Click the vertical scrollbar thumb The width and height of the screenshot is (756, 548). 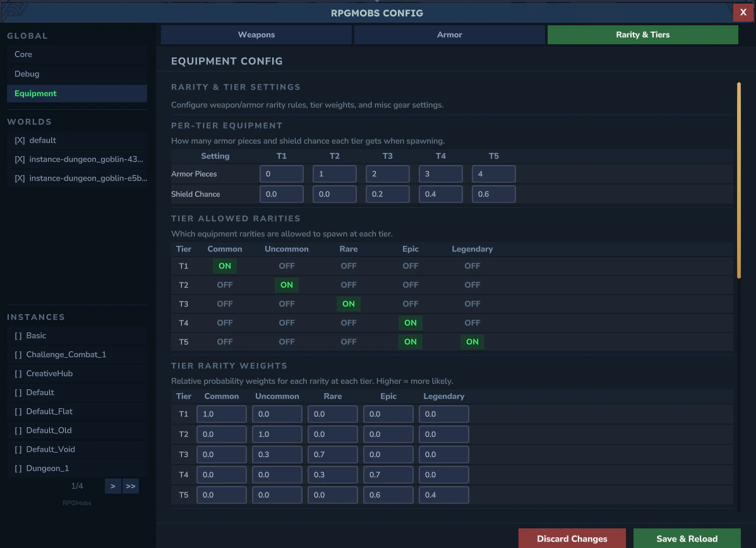point(739,180)
